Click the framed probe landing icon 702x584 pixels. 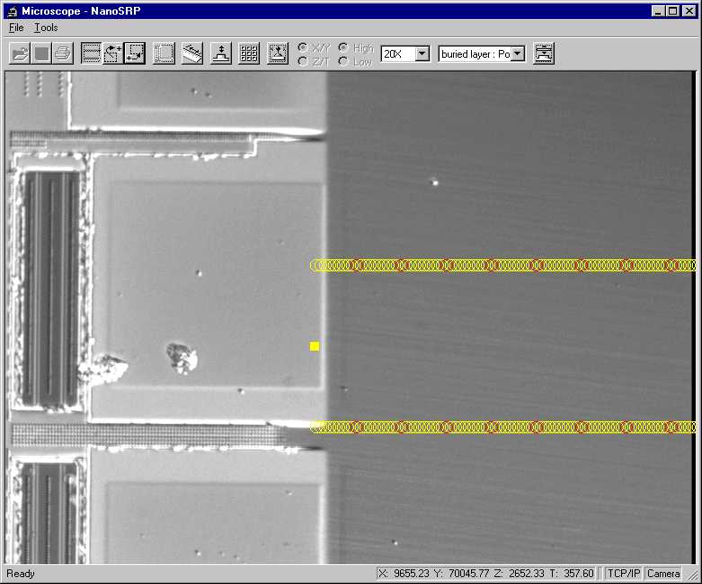278,54
